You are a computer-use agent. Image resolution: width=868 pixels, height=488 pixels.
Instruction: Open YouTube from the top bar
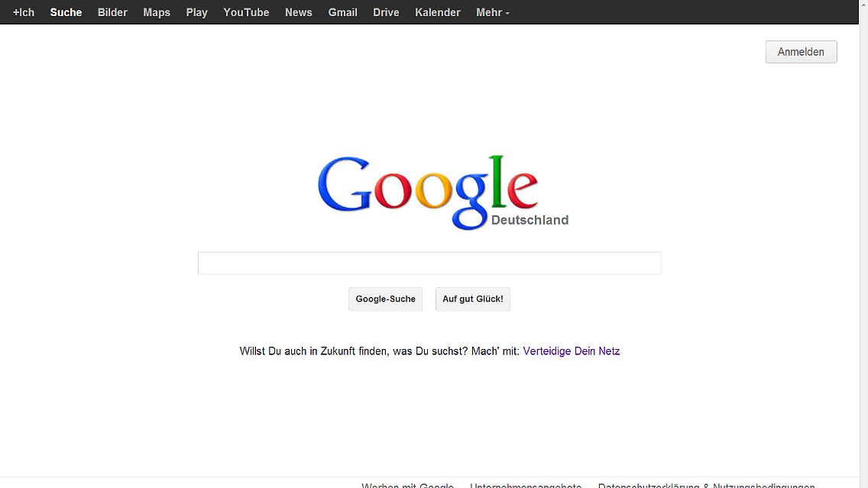246,12
